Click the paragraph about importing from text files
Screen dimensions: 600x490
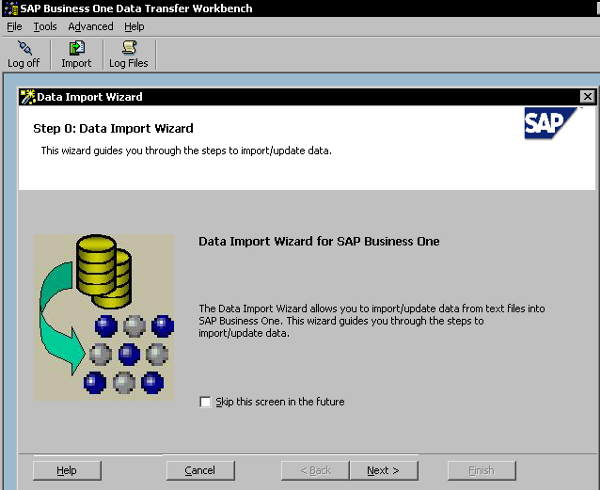point(371,321)
